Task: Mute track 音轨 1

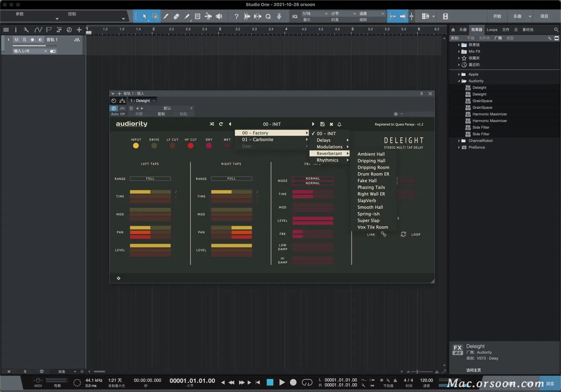Action: (x=16, y=39)
